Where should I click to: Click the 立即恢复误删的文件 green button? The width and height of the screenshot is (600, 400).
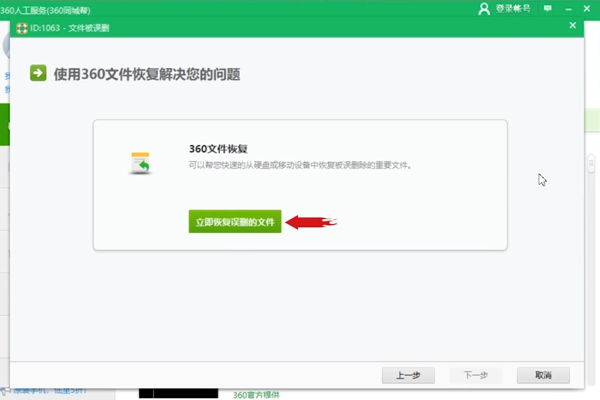(x=235, y=221)
